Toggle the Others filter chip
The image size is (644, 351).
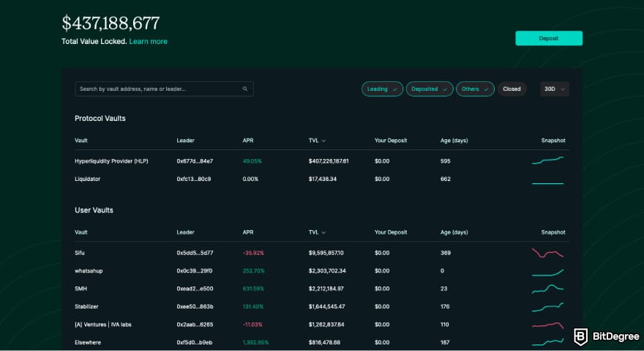[x=475, y=89]
